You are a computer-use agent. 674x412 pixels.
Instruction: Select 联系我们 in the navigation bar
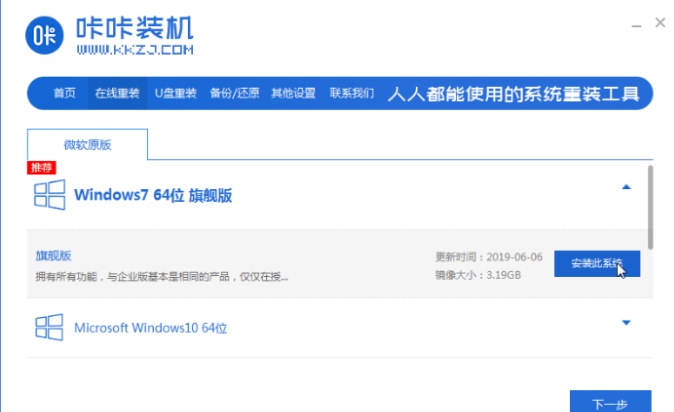(353, 93)
